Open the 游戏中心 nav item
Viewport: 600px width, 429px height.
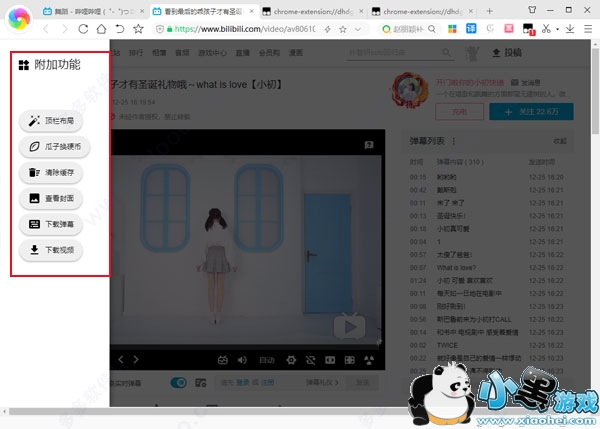pos(212,53)
